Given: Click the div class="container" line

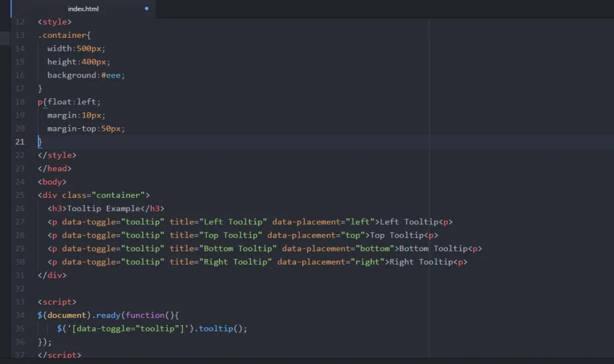Looking at the screenshot, I should coord(94,195).
